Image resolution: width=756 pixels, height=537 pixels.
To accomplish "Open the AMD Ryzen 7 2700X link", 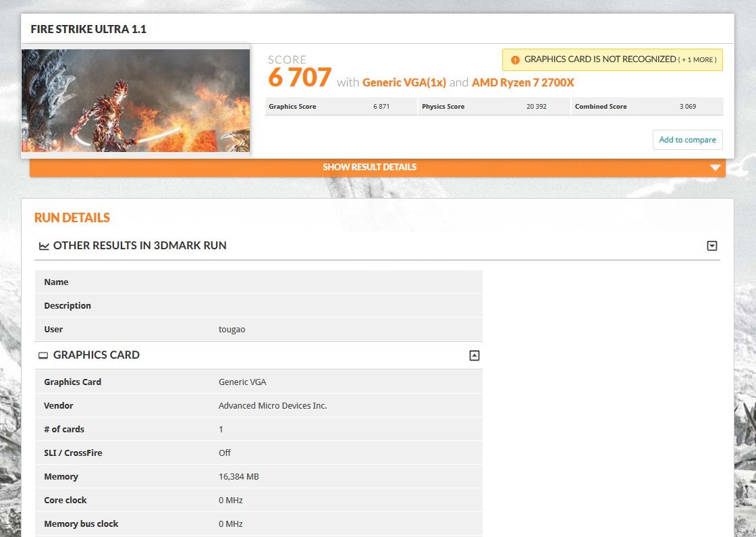I will [x=522, y=82].
